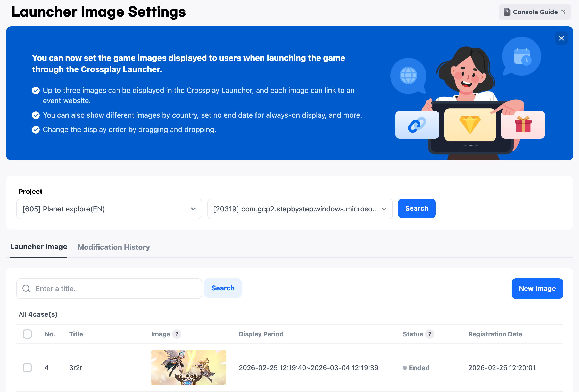Click the red gift box icon
The image size is (579, 392).
(x=523, y=125)
